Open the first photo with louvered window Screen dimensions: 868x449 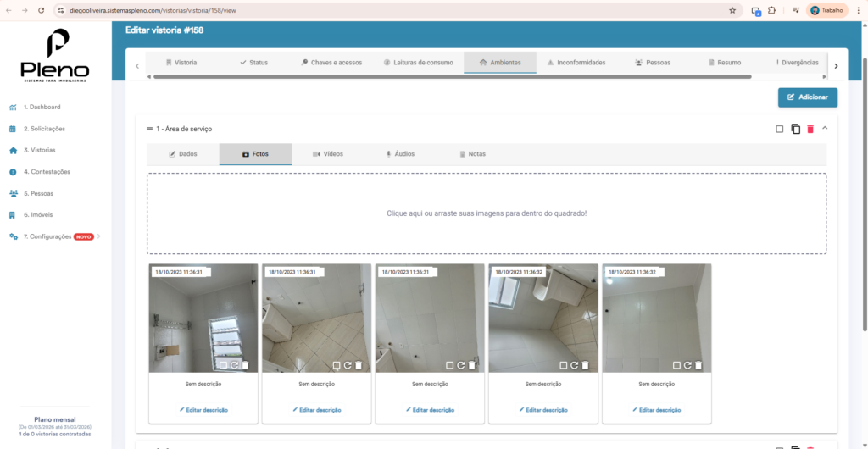(x=203, y=318)
